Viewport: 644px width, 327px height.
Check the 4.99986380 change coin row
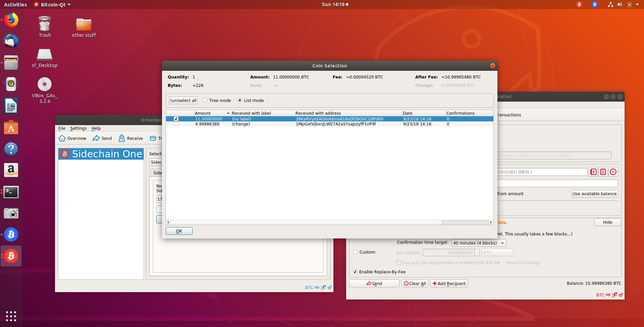[x=176, y=124]
